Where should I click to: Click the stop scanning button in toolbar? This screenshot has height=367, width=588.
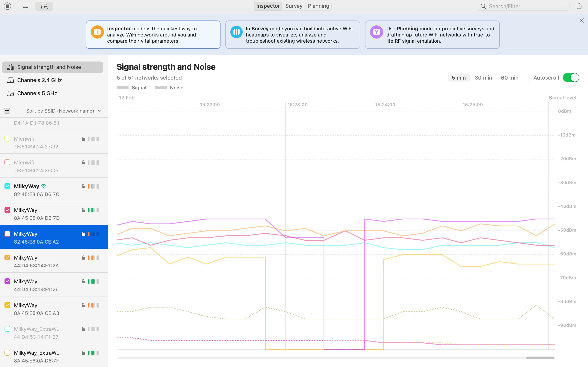tap(8, 6)
